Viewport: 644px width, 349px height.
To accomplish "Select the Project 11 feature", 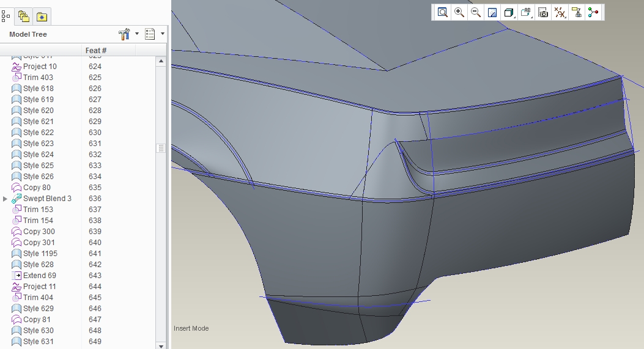I will click(39, 287).
